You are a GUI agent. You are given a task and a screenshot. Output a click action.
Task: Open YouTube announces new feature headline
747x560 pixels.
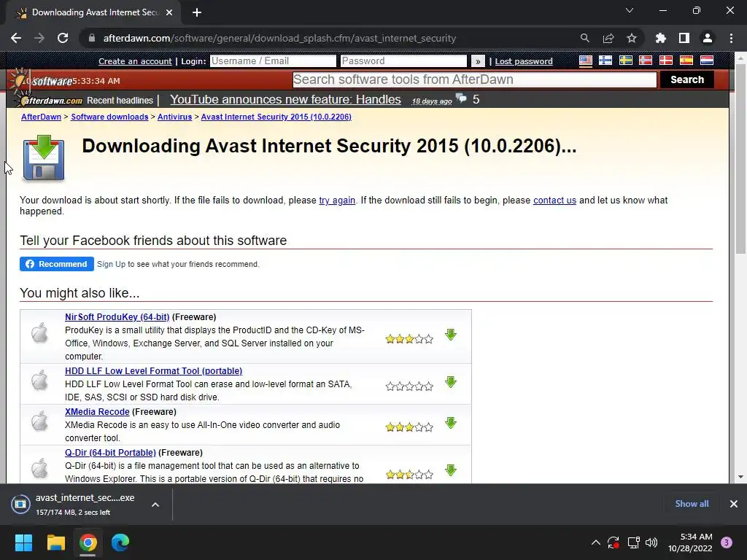click(285, 99)
